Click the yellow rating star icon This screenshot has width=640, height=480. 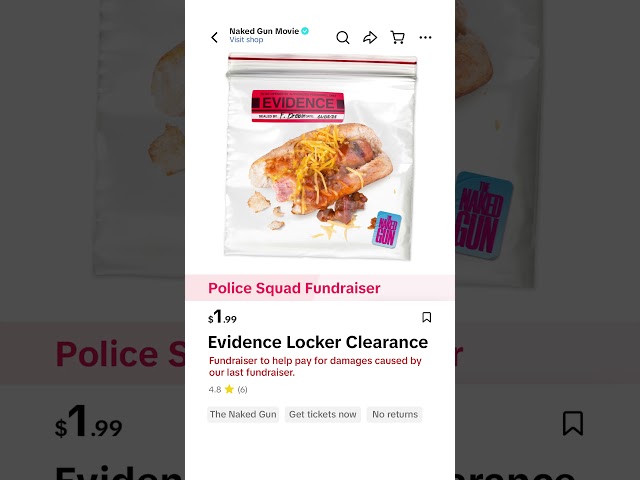229,389
